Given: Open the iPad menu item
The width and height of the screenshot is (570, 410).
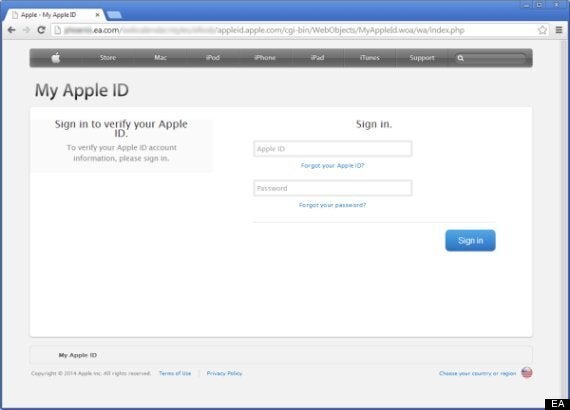Looking at the screenshot, I should tap(317, 58).
